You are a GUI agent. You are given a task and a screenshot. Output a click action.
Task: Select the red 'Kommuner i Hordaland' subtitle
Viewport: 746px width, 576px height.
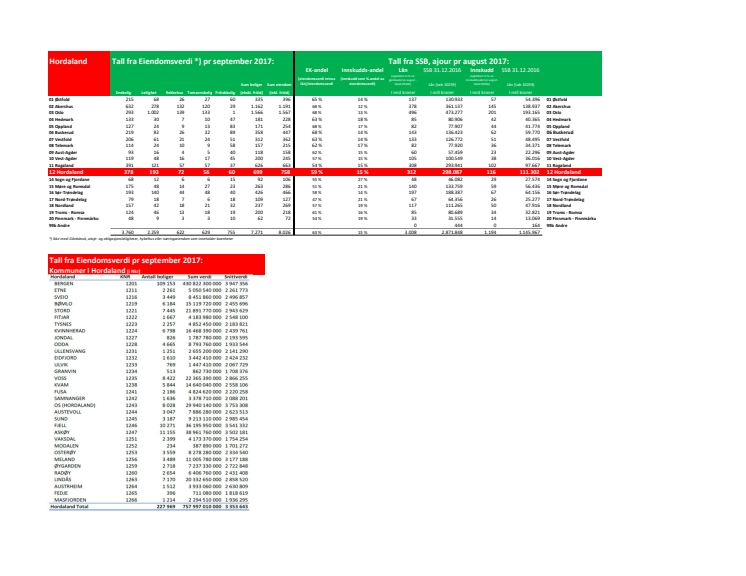click(87, 270)
